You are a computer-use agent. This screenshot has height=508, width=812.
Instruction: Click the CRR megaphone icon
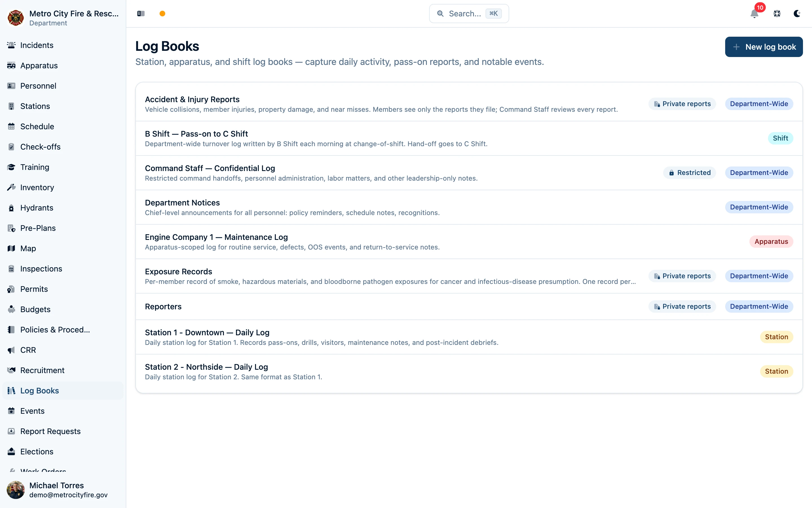tap(11, 350)
